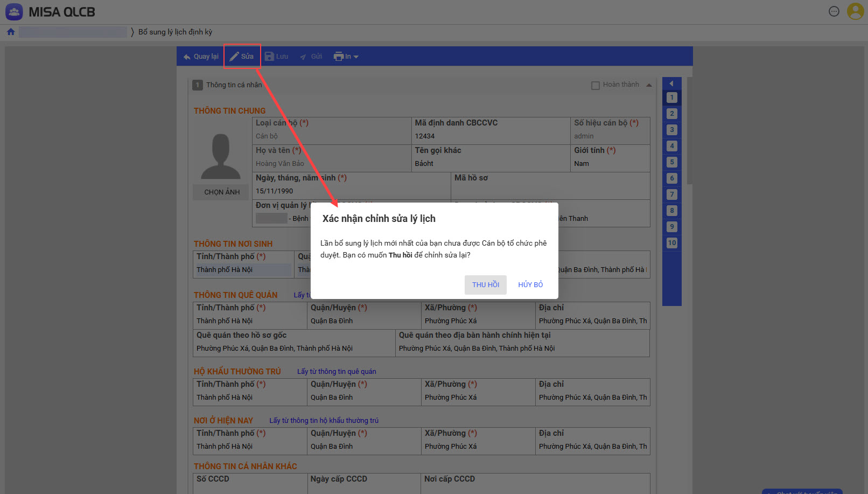Viewport: 868px width, 494px height.
Task: Click the THU HỒI button in dialog
Action: [x=485, y=284]
